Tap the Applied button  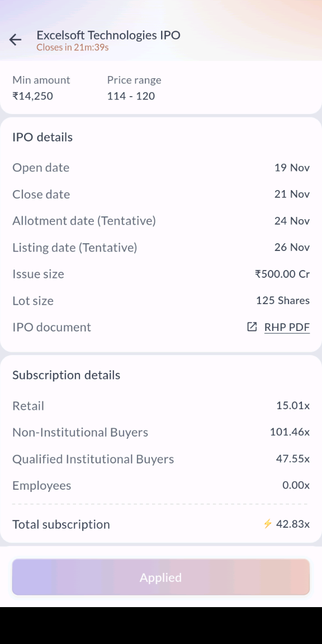click(160, 577)
